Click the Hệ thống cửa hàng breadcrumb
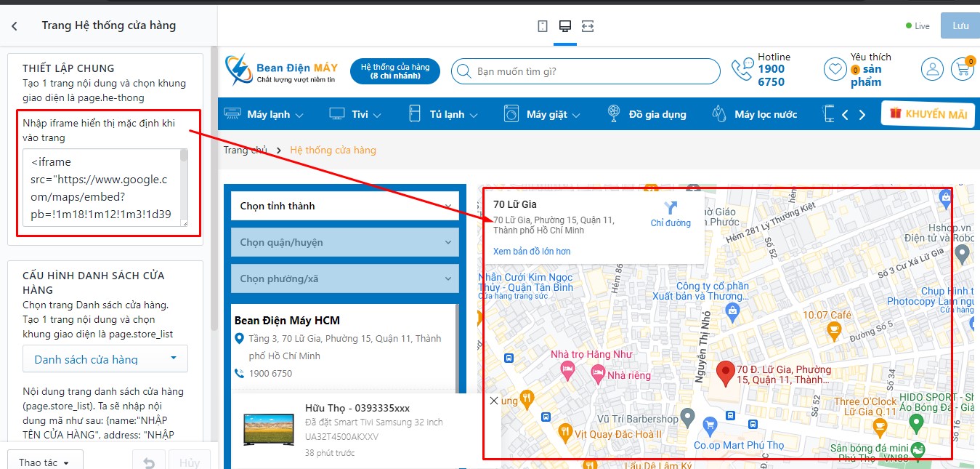 tap(333, 150)
